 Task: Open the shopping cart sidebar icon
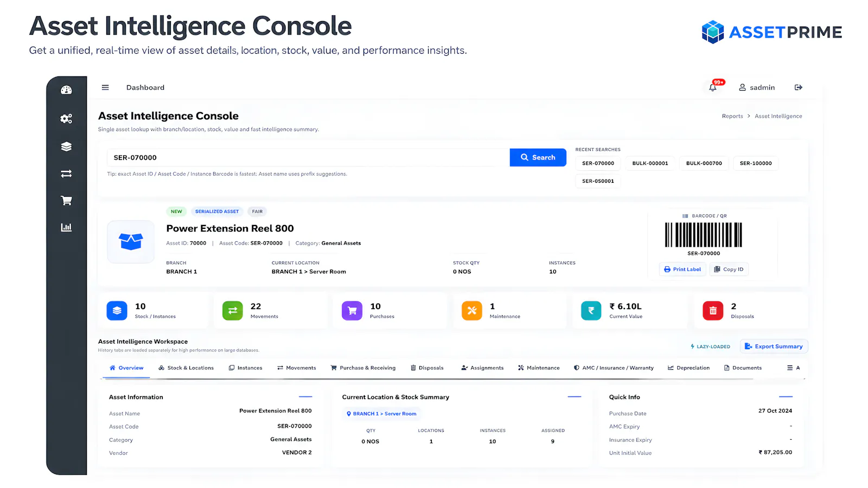66,201
